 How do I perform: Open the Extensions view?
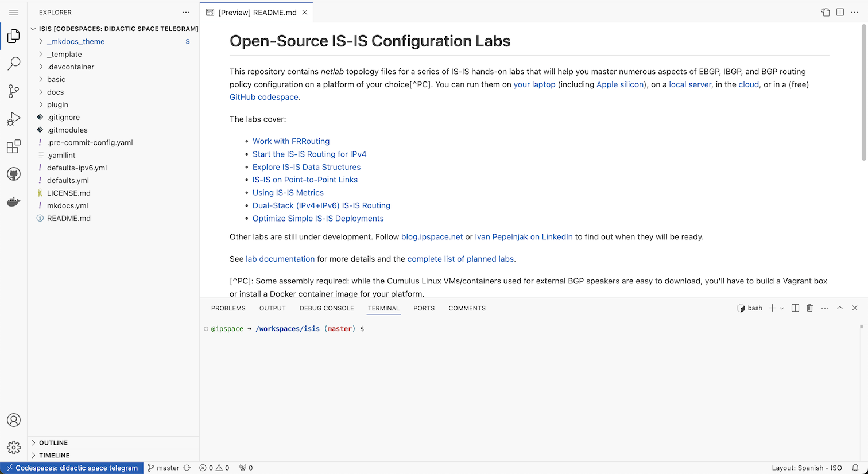(x=14, y=147)
